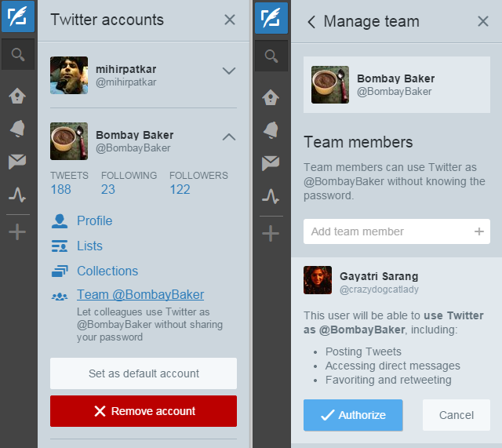Collapse the Bombay Baker account section
Image resolution: width=502 pixels, height=448 pixels.
[228, 137]
